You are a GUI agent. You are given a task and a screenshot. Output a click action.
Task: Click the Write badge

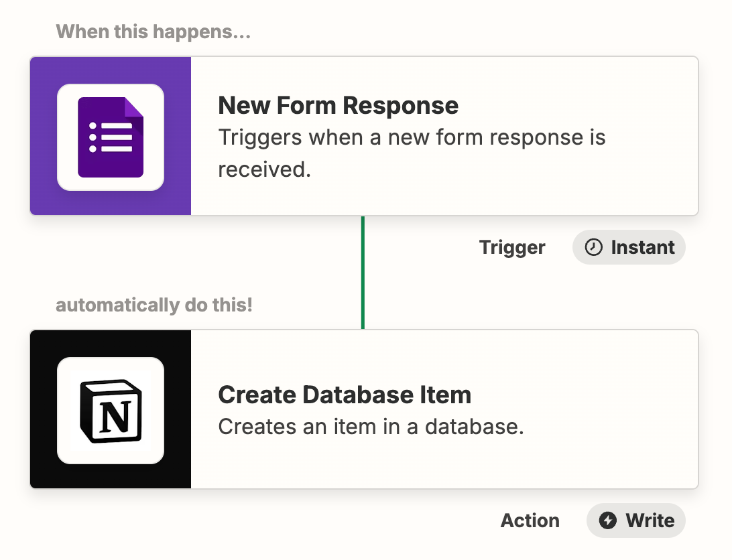tap(635, 520)
